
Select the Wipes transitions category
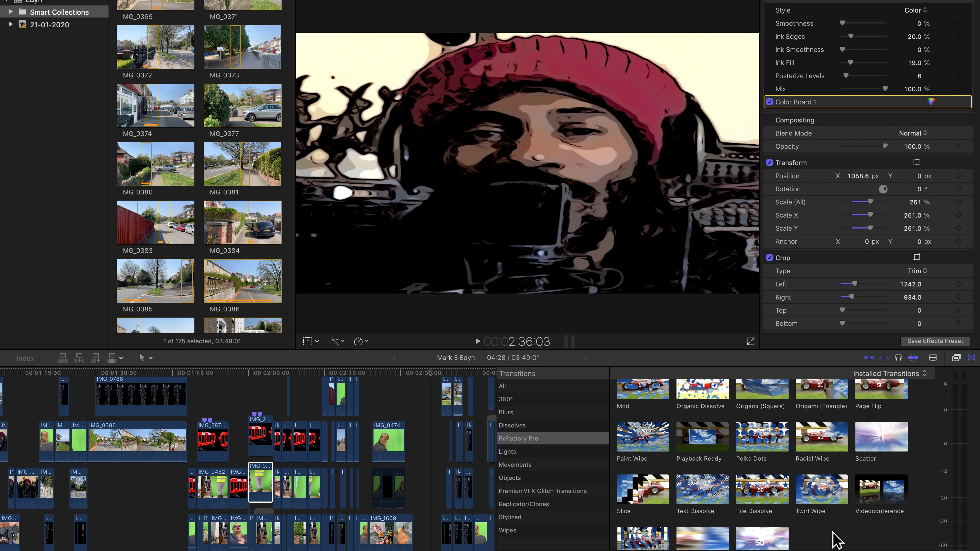507,530
